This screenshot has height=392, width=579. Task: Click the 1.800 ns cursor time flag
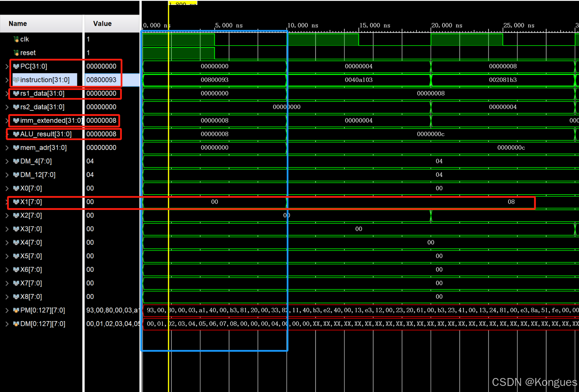click(x=183, y=3)
